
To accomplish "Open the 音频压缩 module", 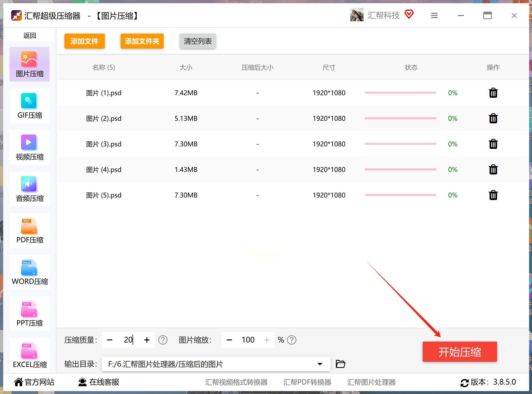I will (30, 189).
